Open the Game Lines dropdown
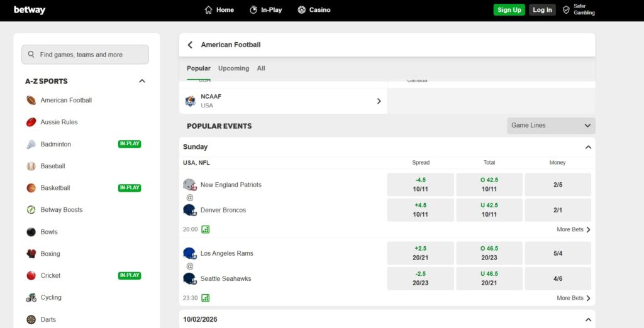This screenshot has width=644, height=328. 551,126
